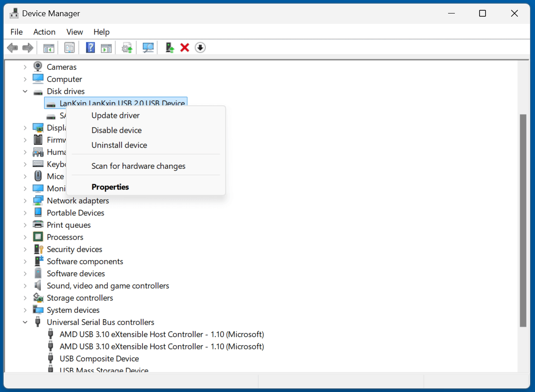Click the Add legacy drivers toolbar icon
Image resolution: width=535 pixels, height=392 pixels.
(169, 47)
